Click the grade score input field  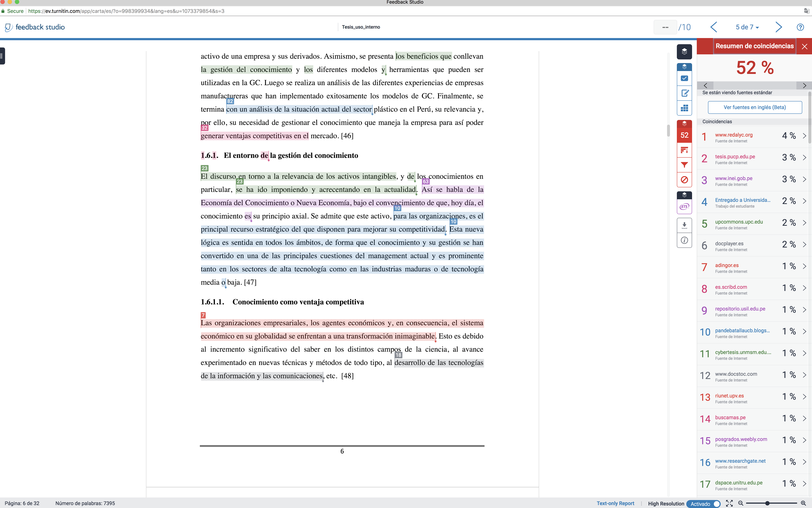coord(665,27)
